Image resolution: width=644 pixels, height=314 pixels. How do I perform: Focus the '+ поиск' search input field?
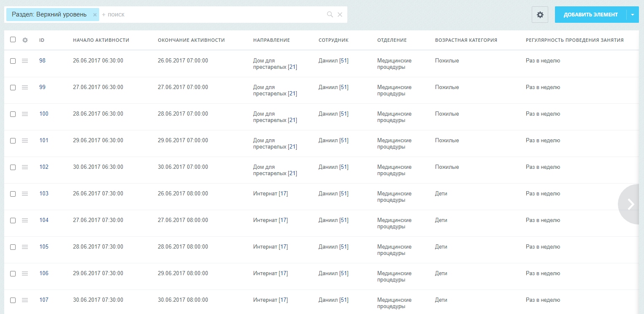213,15
